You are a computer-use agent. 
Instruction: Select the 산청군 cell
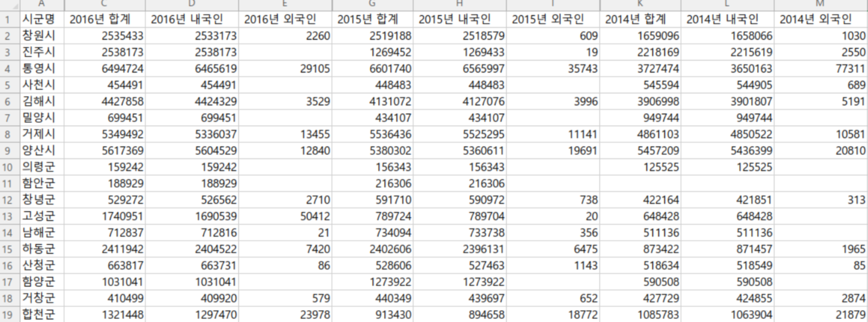(41, 265)
